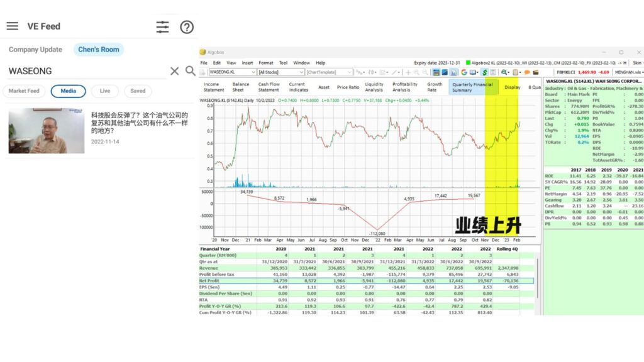644x362 pixels.
Task: Open the Chinese-titled video headline text
Action: coord(140,123)
